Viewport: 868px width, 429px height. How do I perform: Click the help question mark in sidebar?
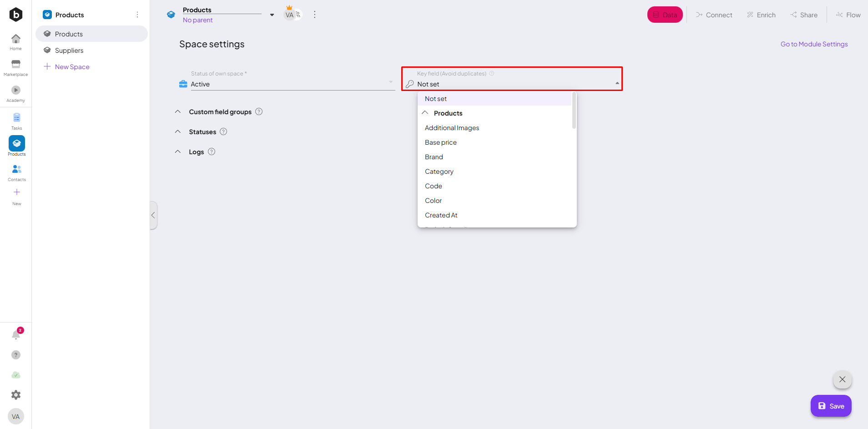click(16, 355)
